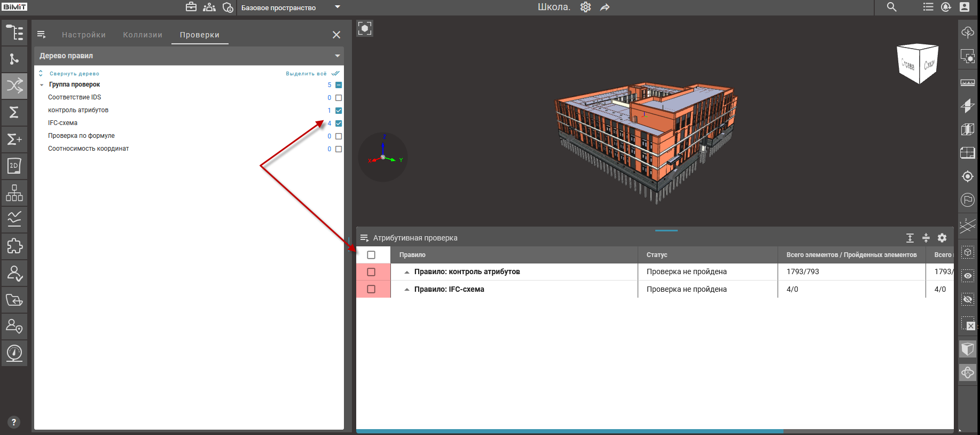Open the project settings gear next to Школа
Image resolution: width=980 pixels, height=435 pixels.
[x=585, y=7]
